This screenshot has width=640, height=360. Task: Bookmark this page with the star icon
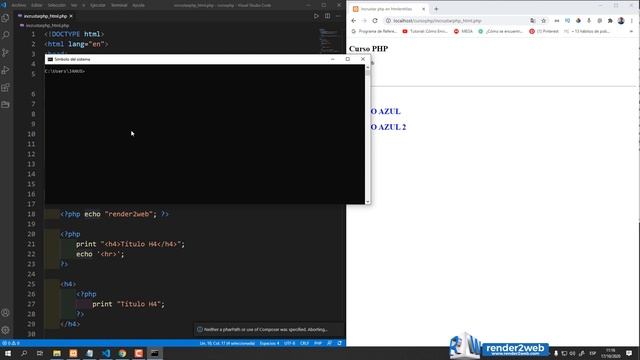(544, 21)
